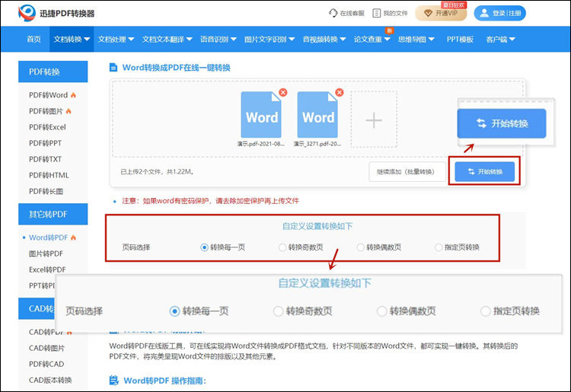The height and width of the screenshot is (392, 571).
Task: Open 图片转PDF in the sidebar
Action: coord(46,253)
